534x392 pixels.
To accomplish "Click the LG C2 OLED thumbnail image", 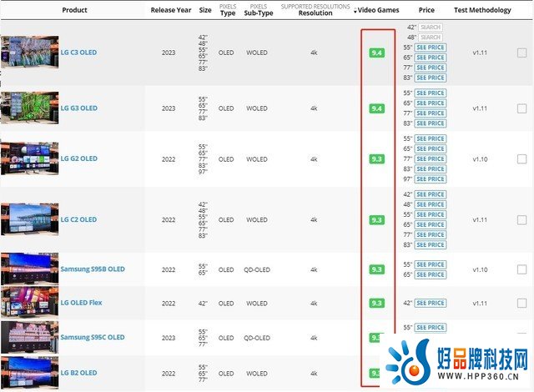I will tap(30, 219).
